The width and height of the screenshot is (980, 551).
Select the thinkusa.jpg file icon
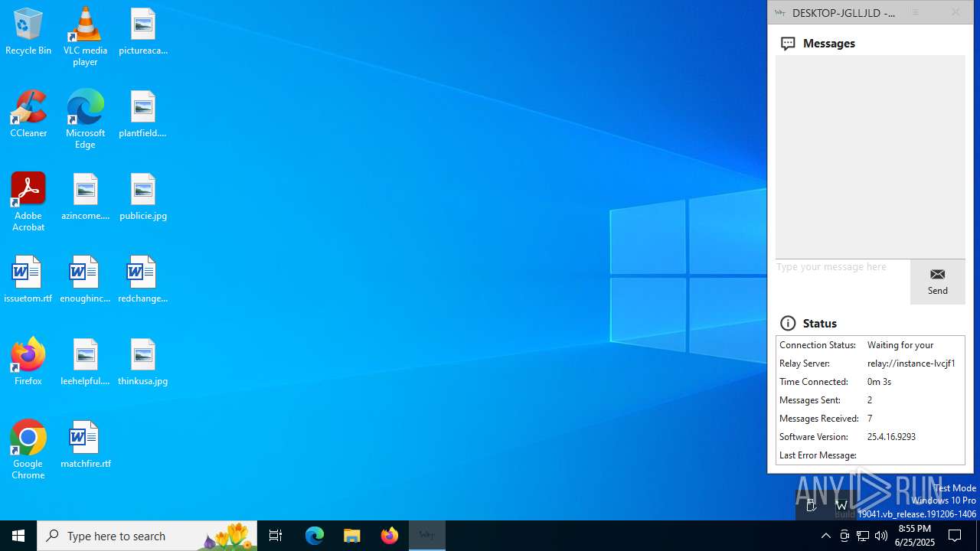(143, 363)
